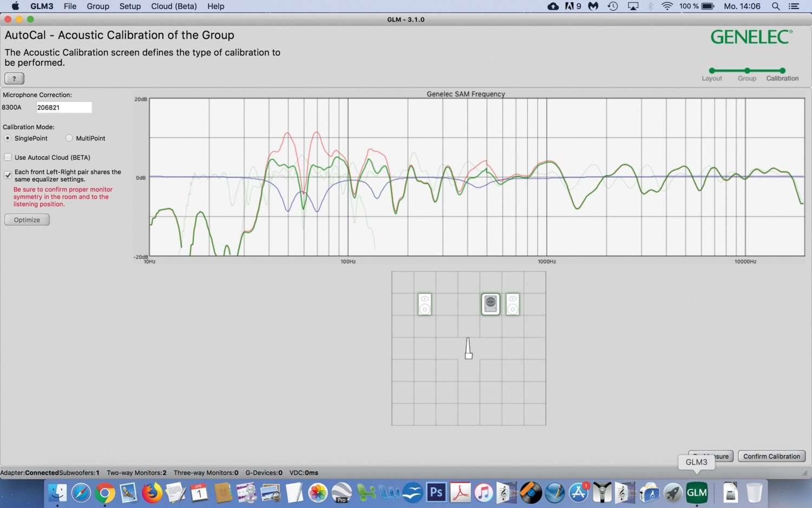Open the Cloud (Beta) menu
This screenshot has width=812, height=508.
tap(174, 6)
